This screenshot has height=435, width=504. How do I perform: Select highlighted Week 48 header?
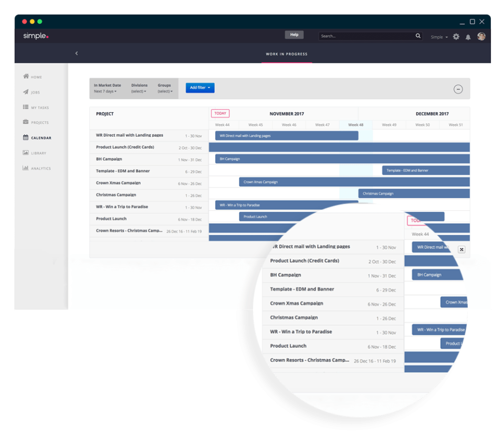click(356, 125)
